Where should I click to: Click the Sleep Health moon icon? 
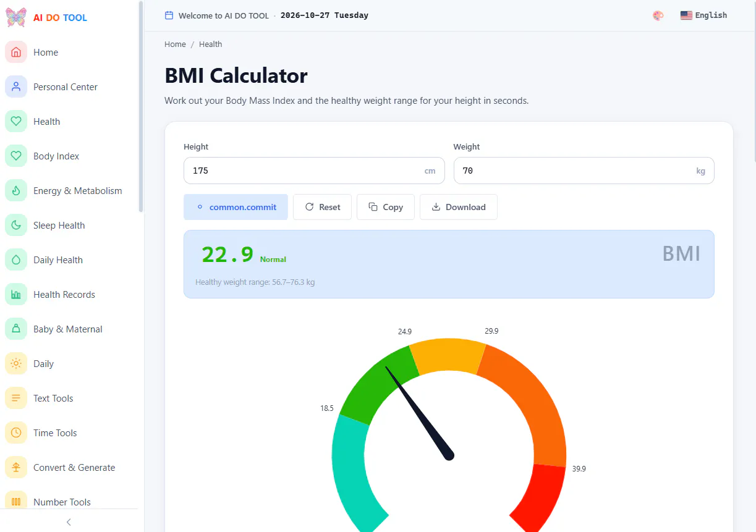pyautogui.click(x=16, y=226)
